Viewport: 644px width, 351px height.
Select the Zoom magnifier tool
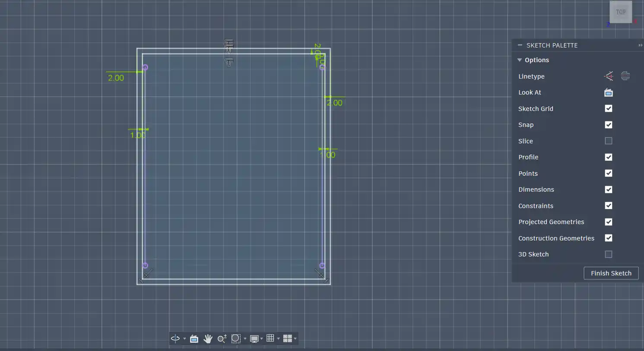pos(222,338)
